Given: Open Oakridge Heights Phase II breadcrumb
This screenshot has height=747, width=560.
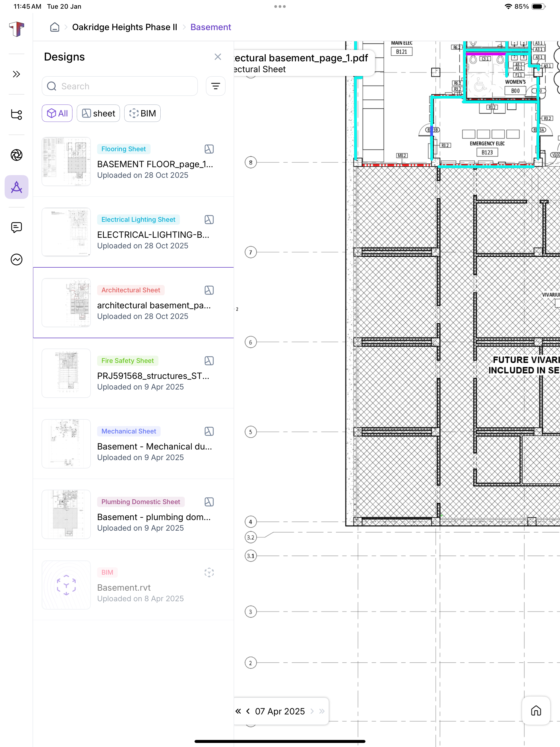Looking at the screenshot, I should coord(125,27).
